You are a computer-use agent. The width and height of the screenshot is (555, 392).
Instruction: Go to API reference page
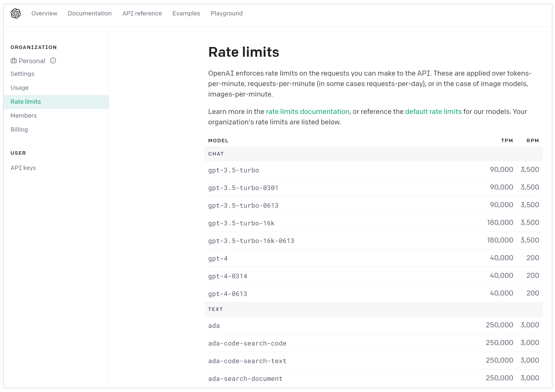click(142, 13)
